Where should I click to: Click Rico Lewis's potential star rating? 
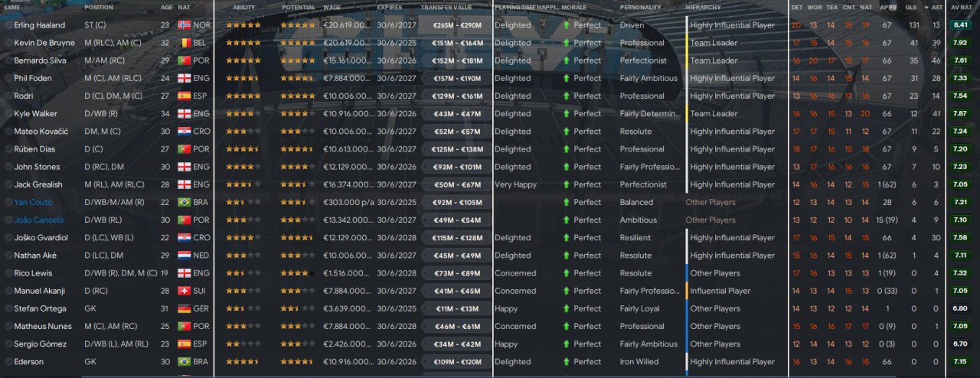point(297,273)
